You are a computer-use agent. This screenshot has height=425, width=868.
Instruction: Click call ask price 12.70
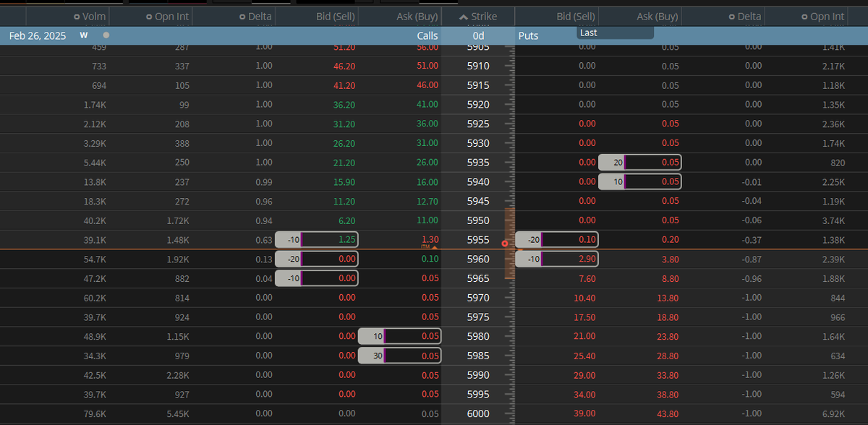(x=427, y=201)
